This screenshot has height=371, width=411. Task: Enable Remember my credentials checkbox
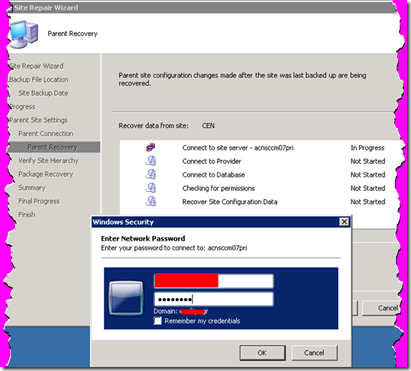tap(158, 321)
